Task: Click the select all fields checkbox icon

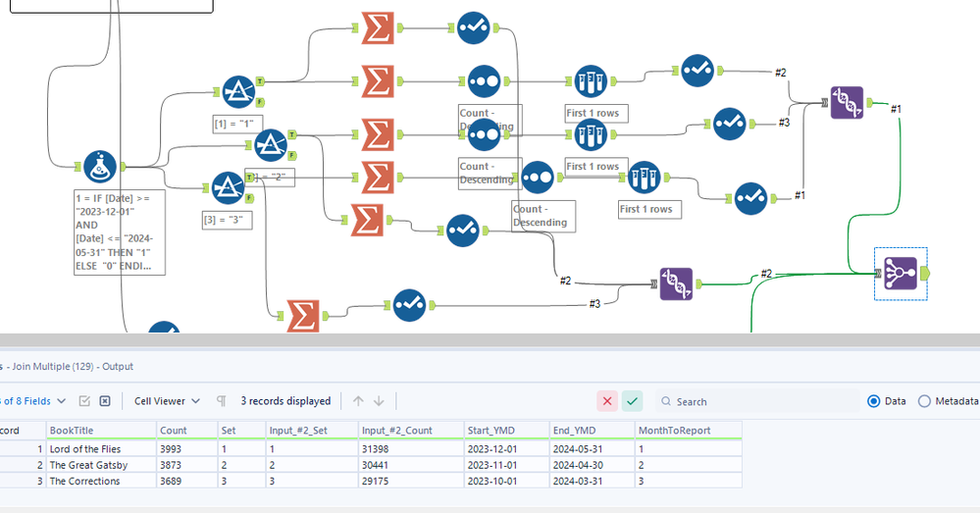Action: point(84,401)
